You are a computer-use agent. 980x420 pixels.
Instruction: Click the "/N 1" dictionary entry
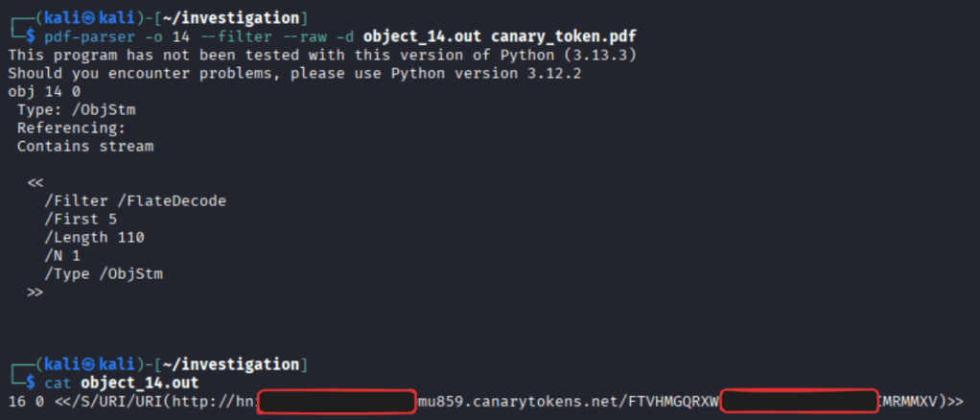coord(64,255)
